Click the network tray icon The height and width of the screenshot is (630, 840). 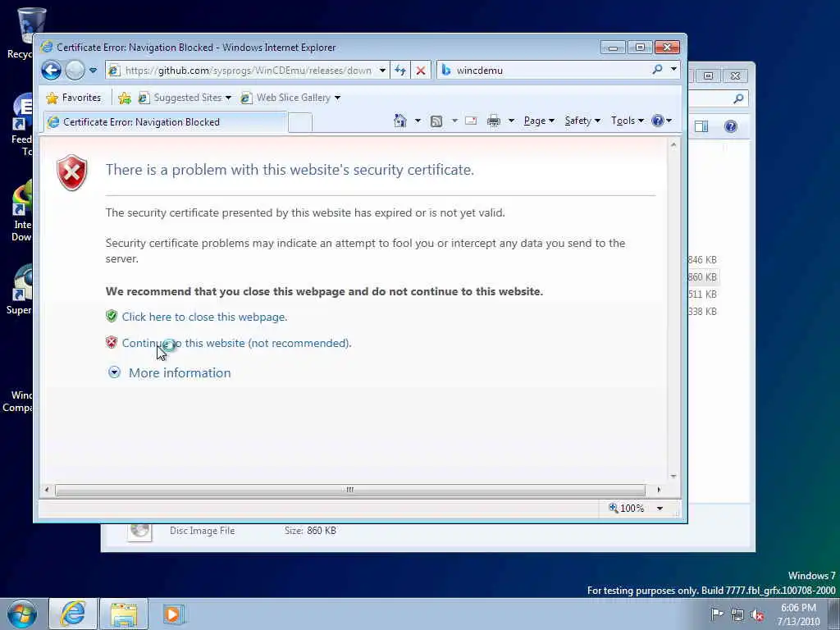click(x=737, y=614)
